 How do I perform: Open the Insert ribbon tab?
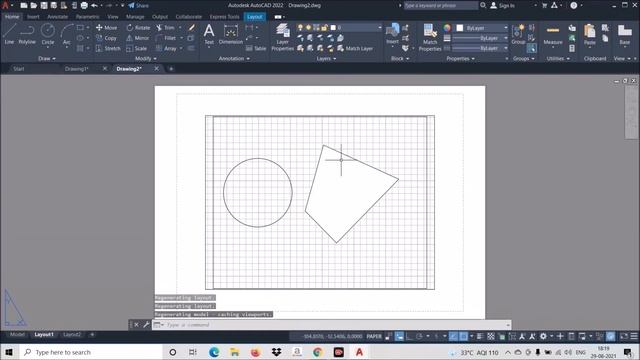pos(33,17)
